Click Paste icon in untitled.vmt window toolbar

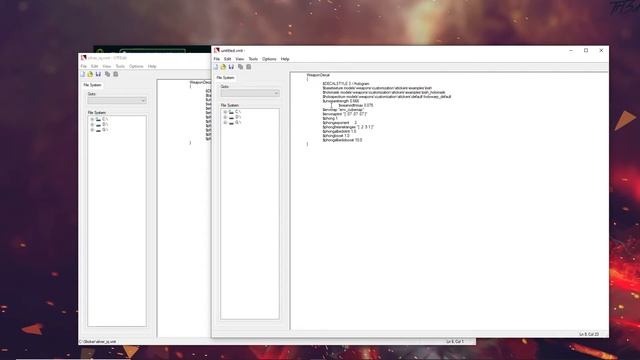pyautogui.click(x=248, y=67)
